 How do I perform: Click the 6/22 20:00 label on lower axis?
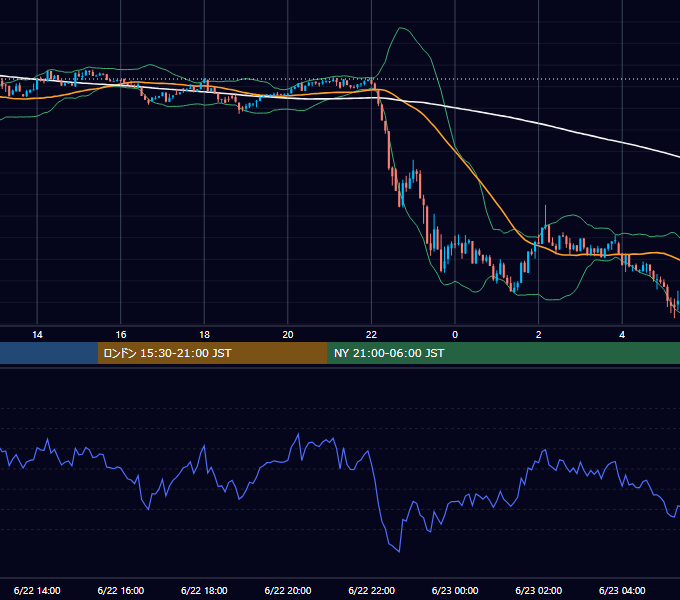point(288,590)
